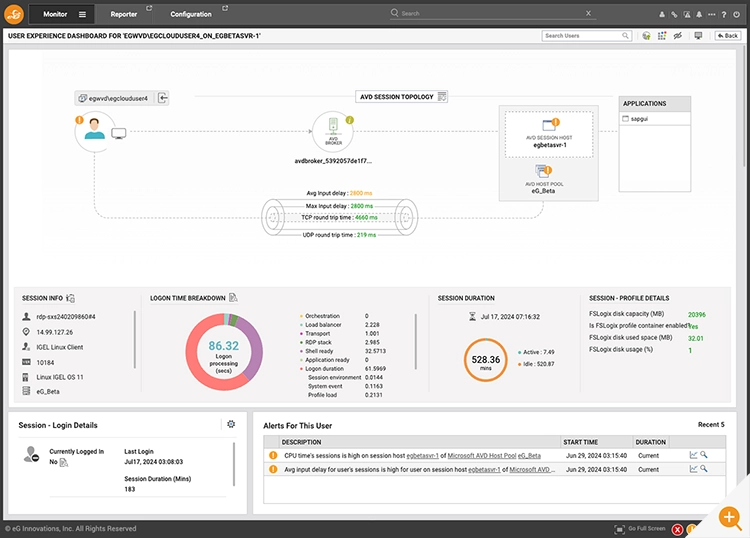
Task: Click the globe with green arrow icon
Action: 646,36
